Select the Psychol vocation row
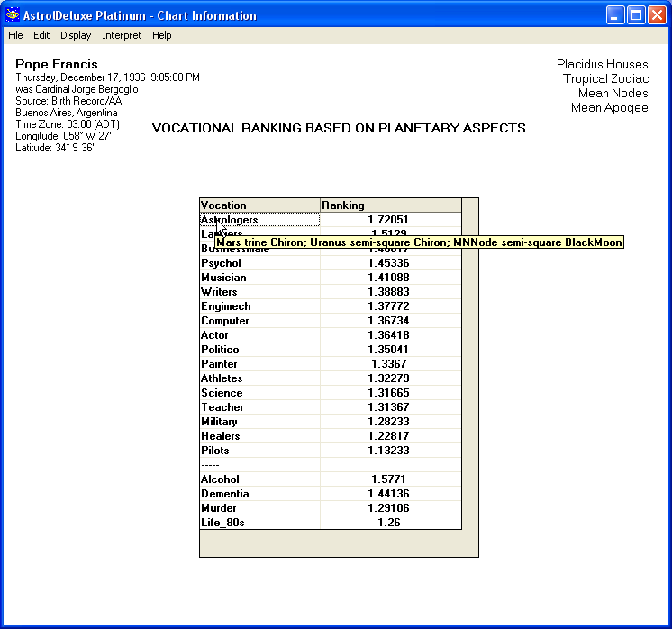This screenshot has width=672, height=629. (259, 263)
